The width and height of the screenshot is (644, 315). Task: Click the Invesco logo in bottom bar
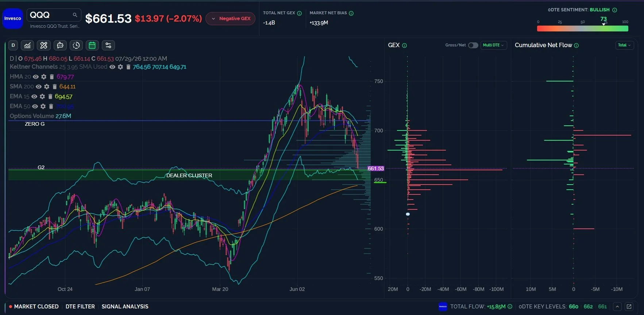click(x=443, y=307)
